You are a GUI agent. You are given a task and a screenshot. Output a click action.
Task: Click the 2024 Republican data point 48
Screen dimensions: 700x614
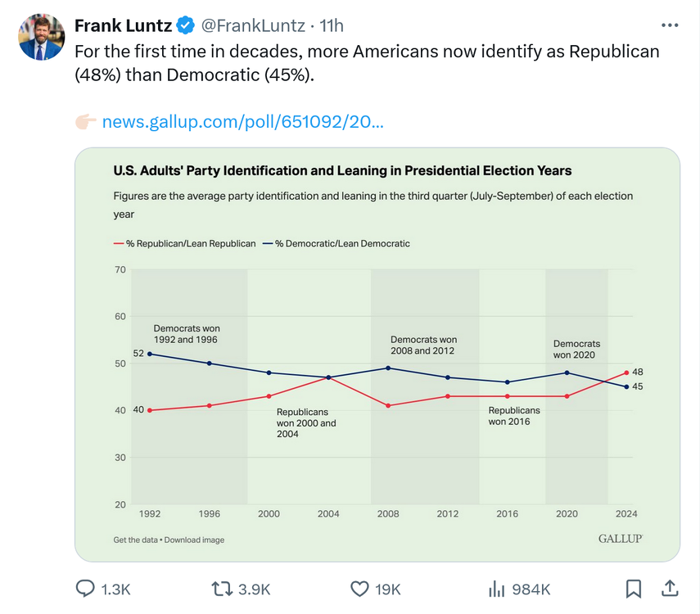point(627,372)
